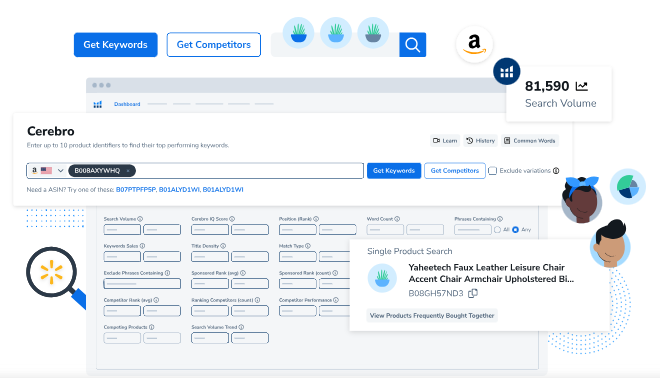Click the Amazon logo circle
Image resolution: width=660 pixels, height=391 pixels.
tap(474, 44)
